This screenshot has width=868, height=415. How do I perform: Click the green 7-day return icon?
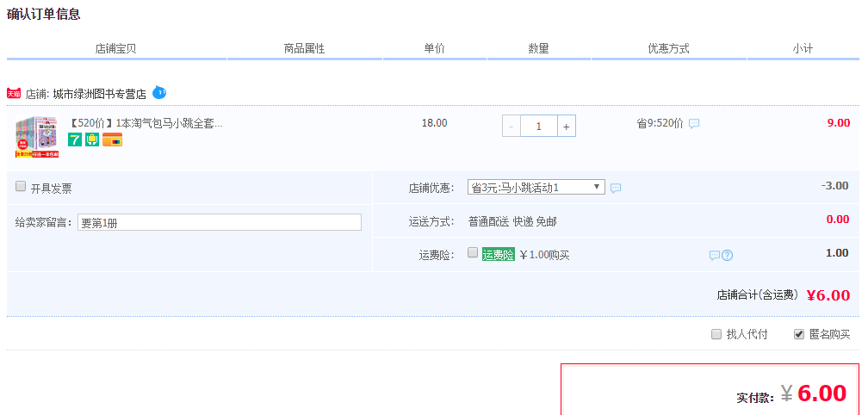coord(75,139)
